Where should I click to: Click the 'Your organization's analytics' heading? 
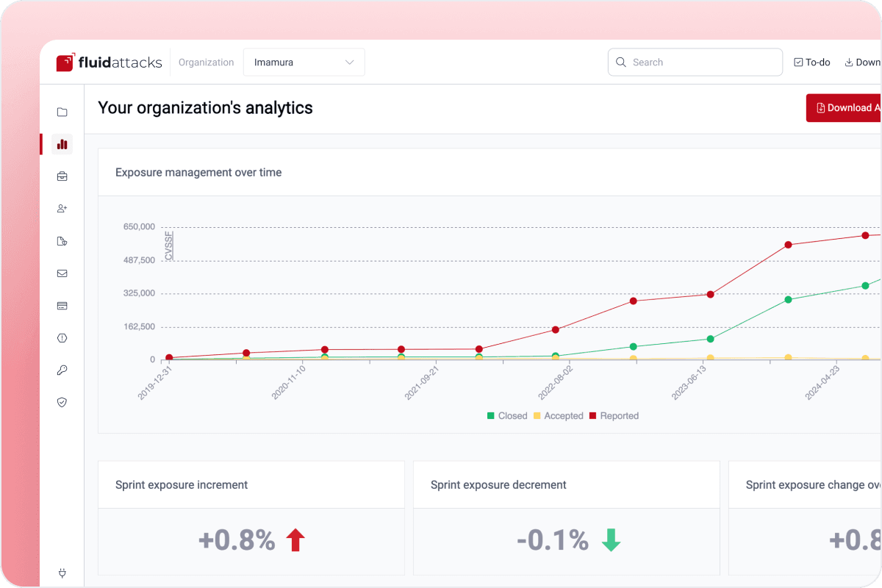tap(205, 108)
